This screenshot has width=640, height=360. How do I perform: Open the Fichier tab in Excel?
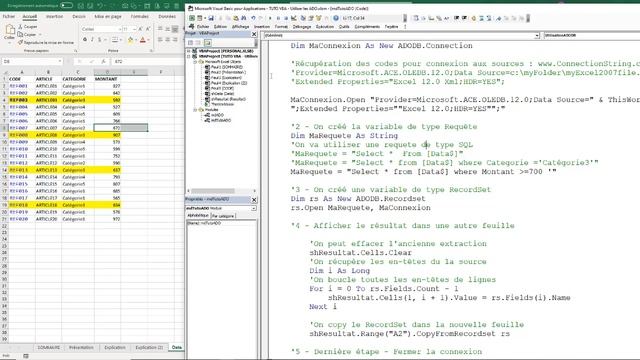coord(9,16)
